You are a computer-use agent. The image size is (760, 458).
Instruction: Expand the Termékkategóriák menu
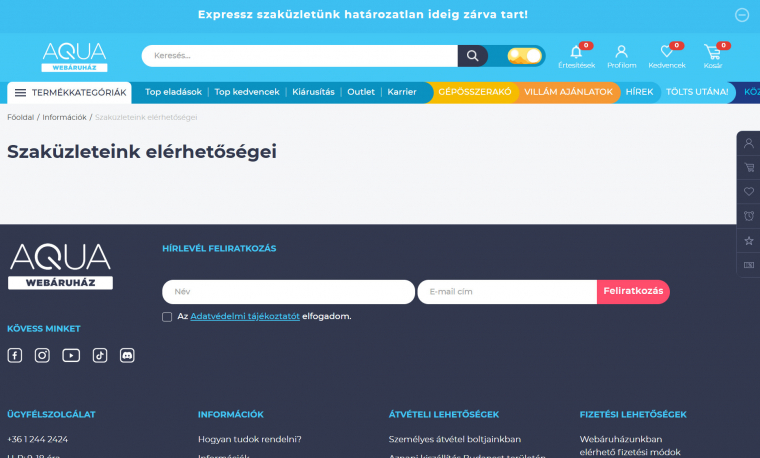pyautogui.click(x=69, y=93)
